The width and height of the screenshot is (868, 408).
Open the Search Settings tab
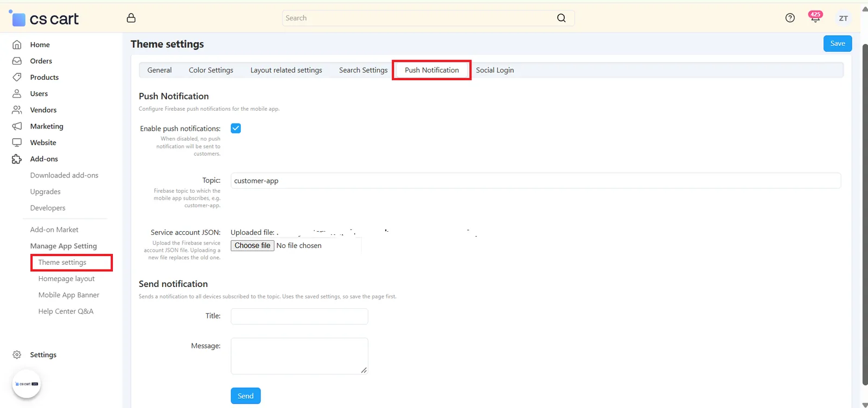363,70
